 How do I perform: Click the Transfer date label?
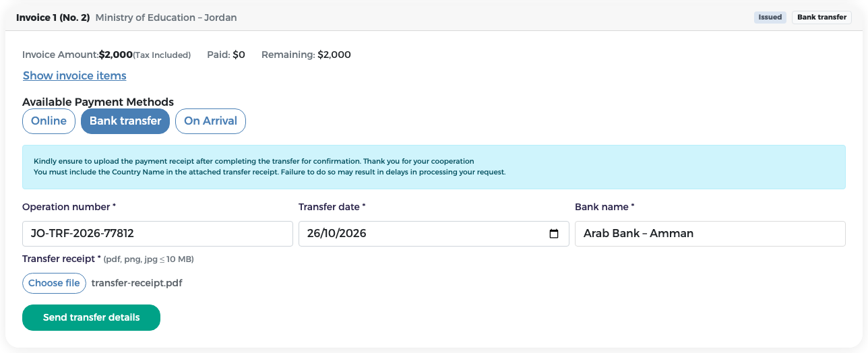pos(332,207)
